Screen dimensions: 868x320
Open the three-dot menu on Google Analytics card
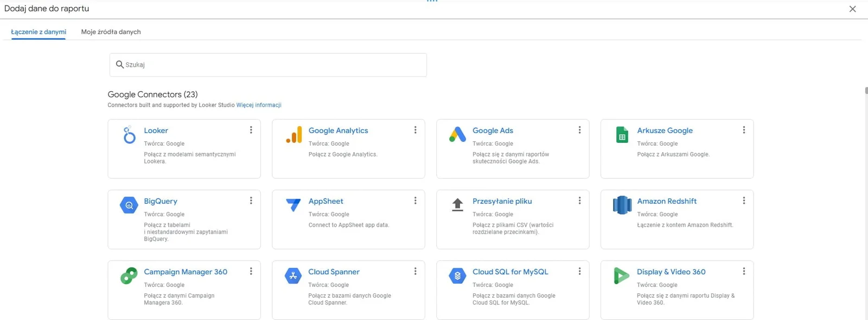(415, 130)
